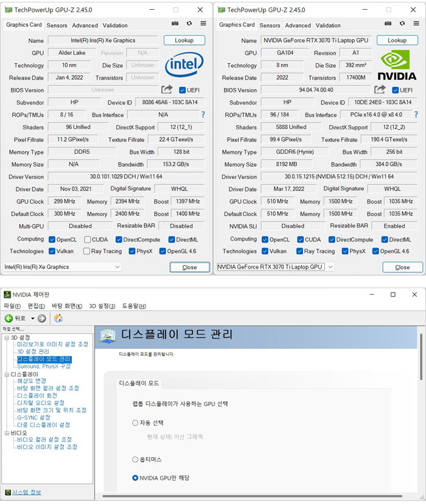Viewport: 426px width, 504px height.
Task: Click the NVIDIA logo image
Action: click(397, 64)
